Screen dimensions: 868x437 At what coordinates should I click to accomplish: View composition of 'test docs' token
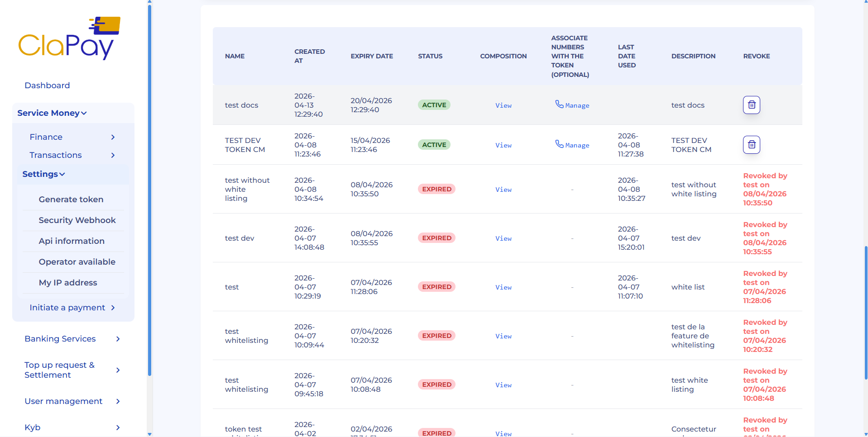point(503,105)
